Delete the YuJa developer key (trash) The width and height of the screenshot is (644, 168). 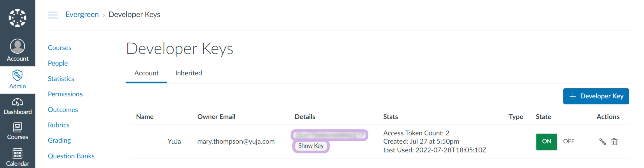pos(614,142)
